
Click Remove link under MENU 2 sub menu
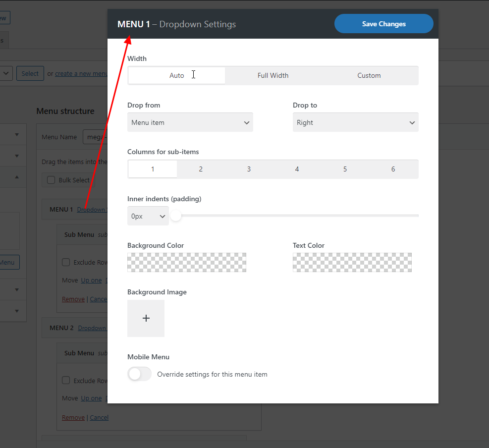pyautogui.click(x=73, y=417)
